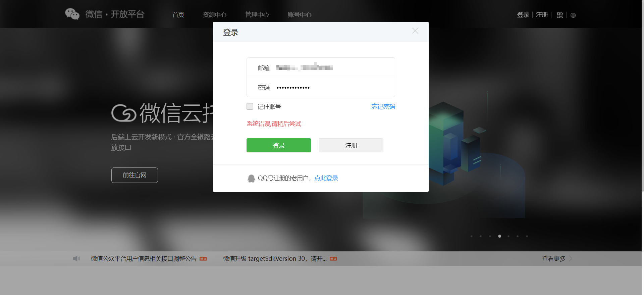The height and width of the screenshot is (295, 644).
Task: Focus the 邮箱 email input field
Action: click(321, 67)
